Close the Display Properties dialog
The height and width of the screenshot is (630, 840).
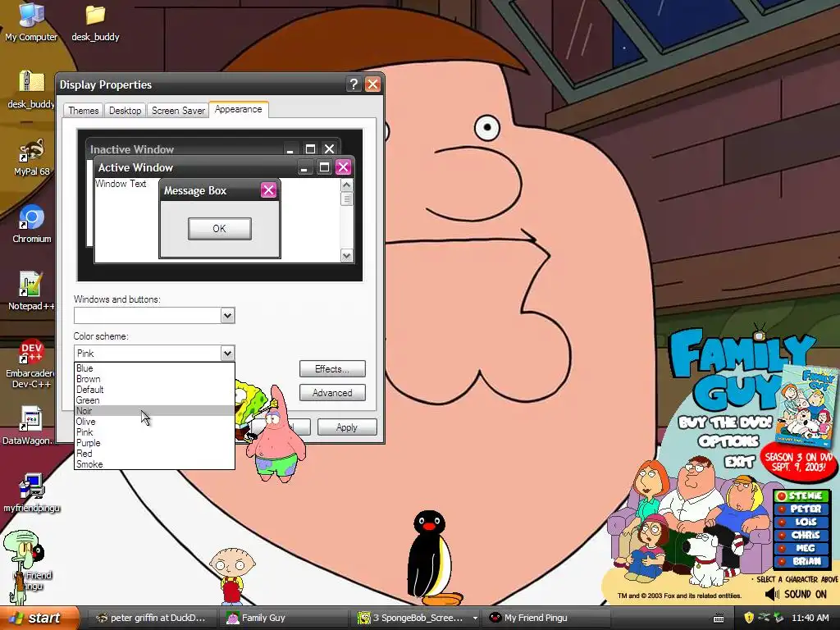click(373, 84)
